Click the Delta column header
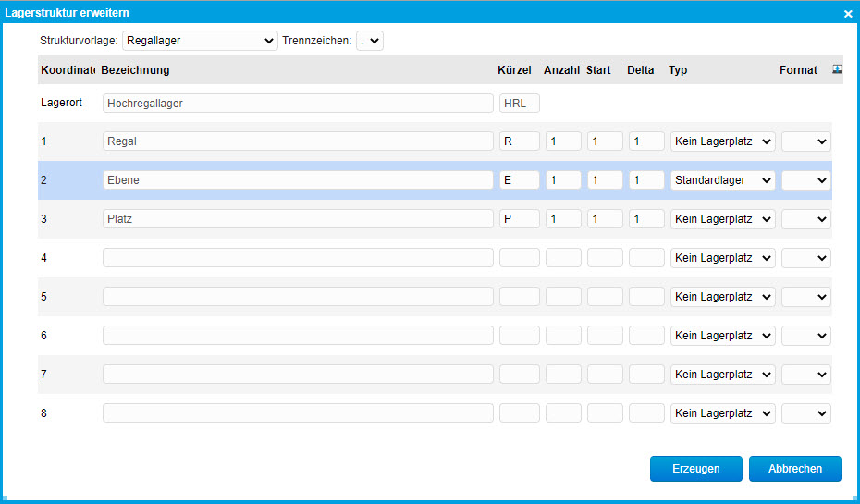 point(641,70)
